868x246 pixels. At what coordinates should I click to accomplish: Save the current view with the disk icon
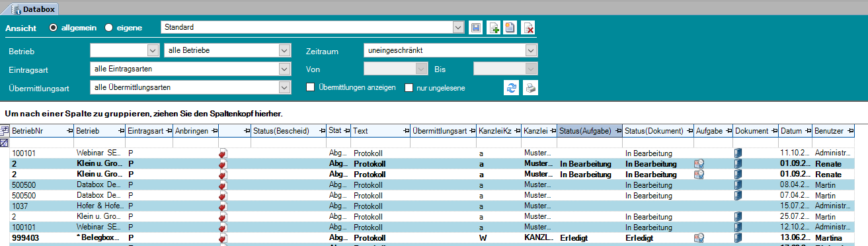pyautogui.click(x=476, y=28)
